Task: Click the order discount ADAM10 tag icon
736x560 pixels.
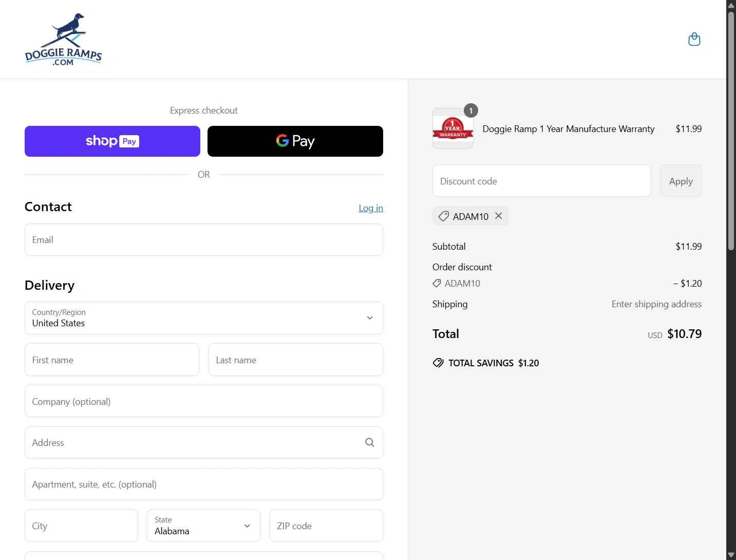Action: [437, 283]
